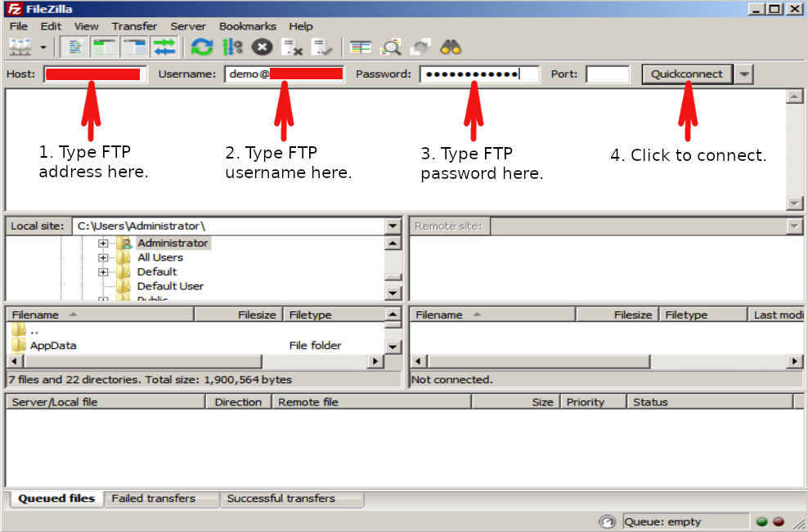The width and height of the screenshot is (808, 532).
Task: Open directory listing filters dialog
Action: pos(361,47)
